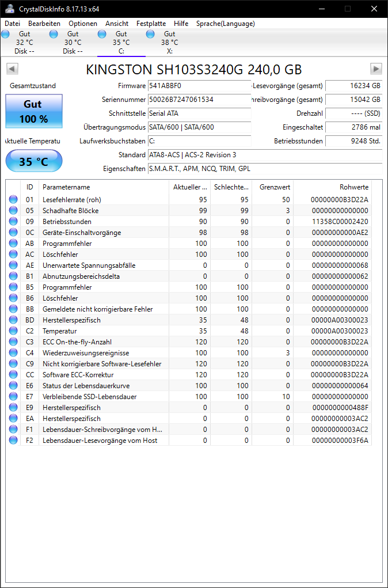Go to previous disk with left arrow
The image size is (388, 588).
[x=12, y=69]
